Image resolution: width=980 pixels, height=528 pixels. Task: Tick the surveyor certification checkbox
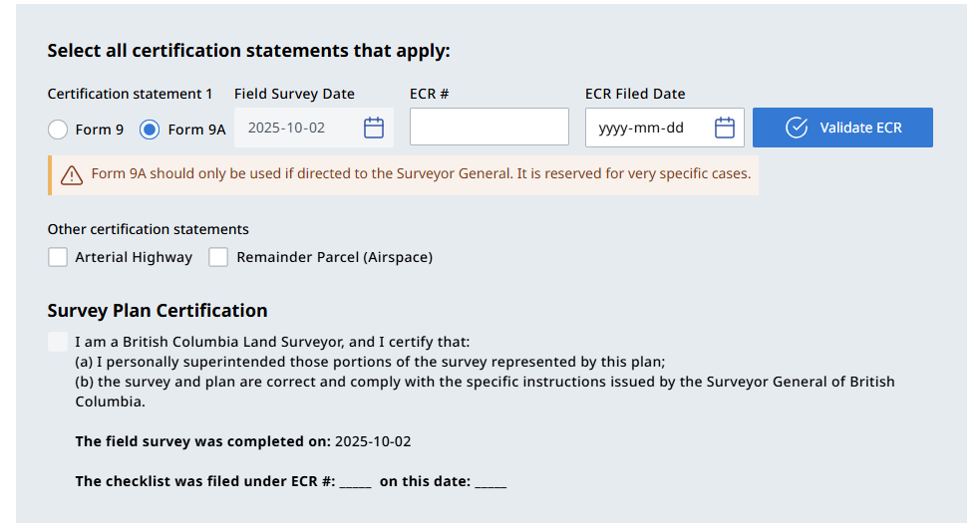[x=58, y=342]
